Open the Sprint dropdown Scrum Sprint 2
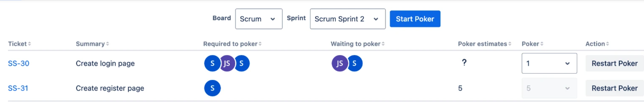Viewport: 644px width, 109px height. (x=348, y=19)
